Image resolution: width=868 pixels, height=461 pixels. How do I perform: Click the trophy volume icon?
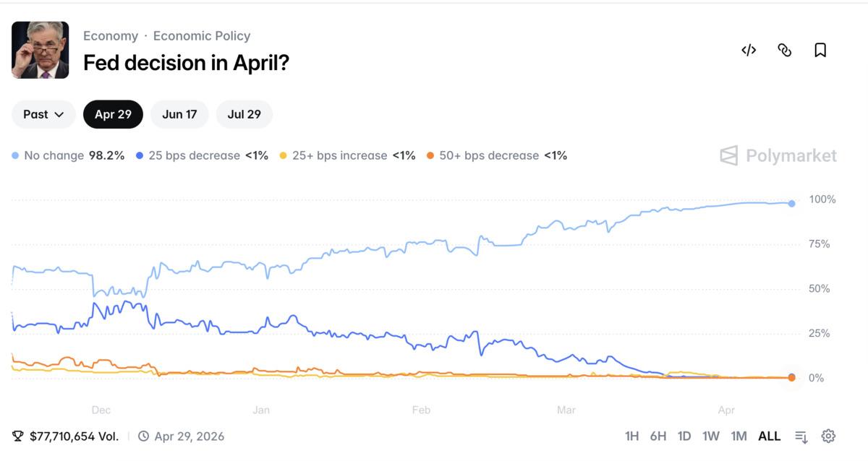coord(18,436)
